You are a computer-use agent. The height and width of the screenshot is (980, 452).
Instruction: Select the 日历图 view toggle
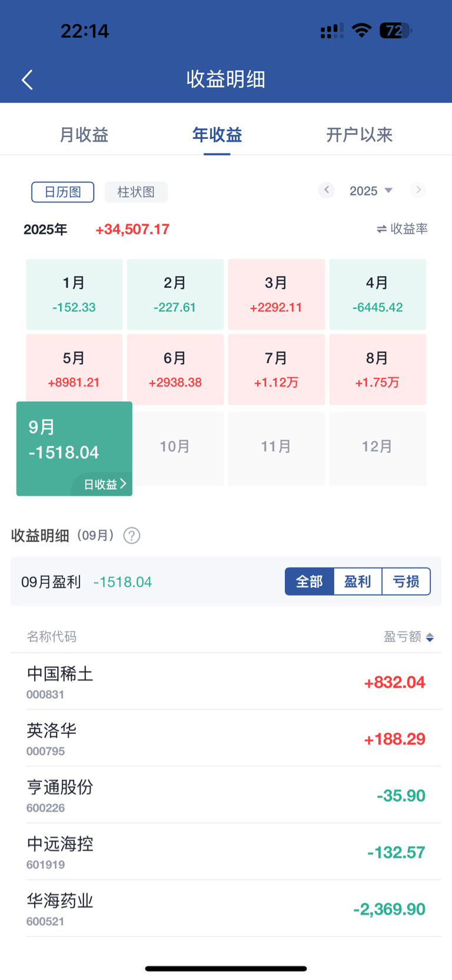tap(62, 192)
